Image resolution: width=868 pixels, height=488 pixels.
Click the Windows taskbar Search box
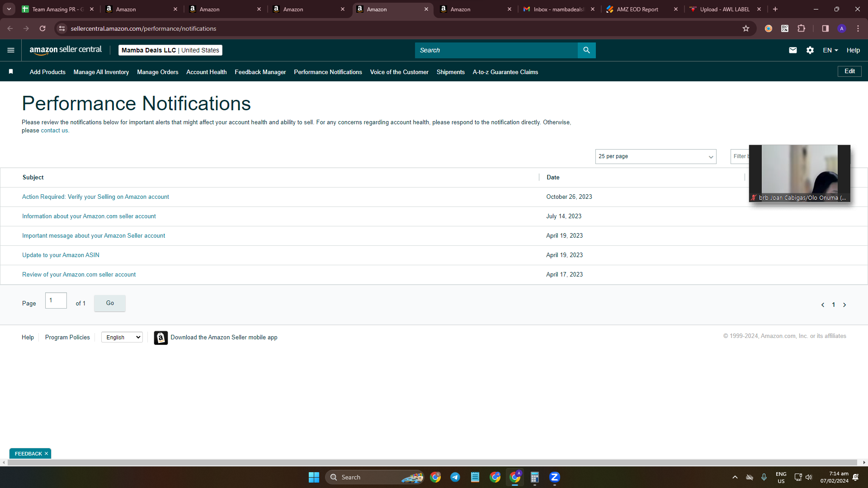[x=374, y=477]
